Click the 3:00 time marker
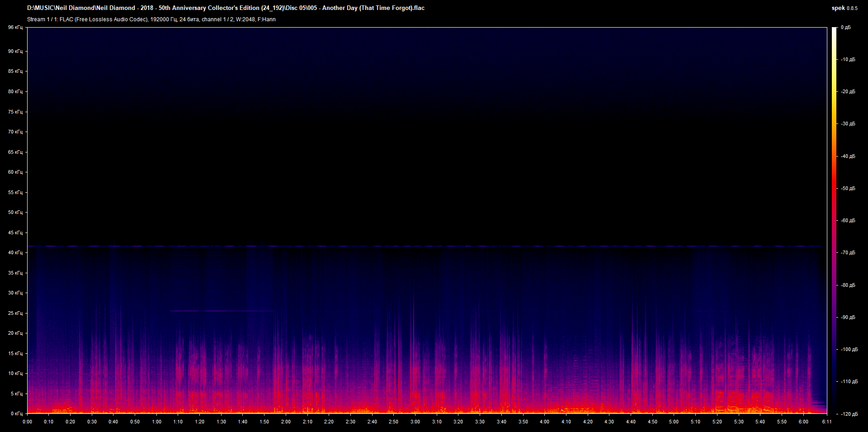The image size is (868, 432). click(414, 421)
